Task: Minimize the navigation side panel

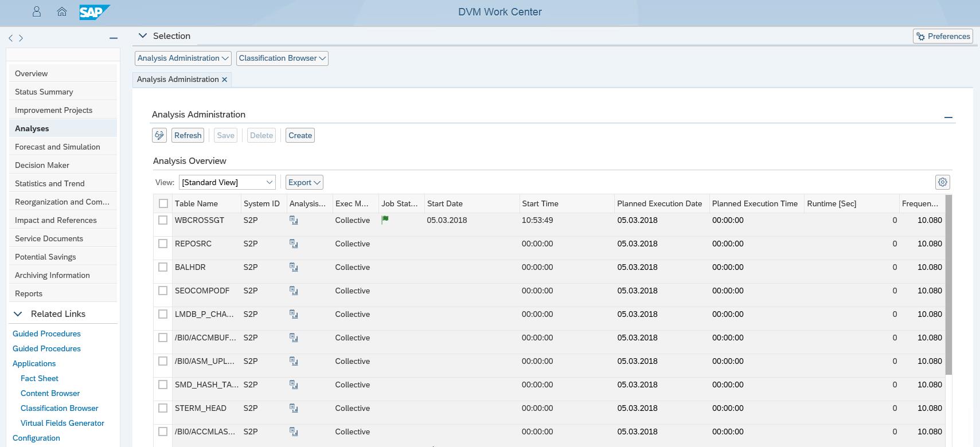Action: click(114, 38)
